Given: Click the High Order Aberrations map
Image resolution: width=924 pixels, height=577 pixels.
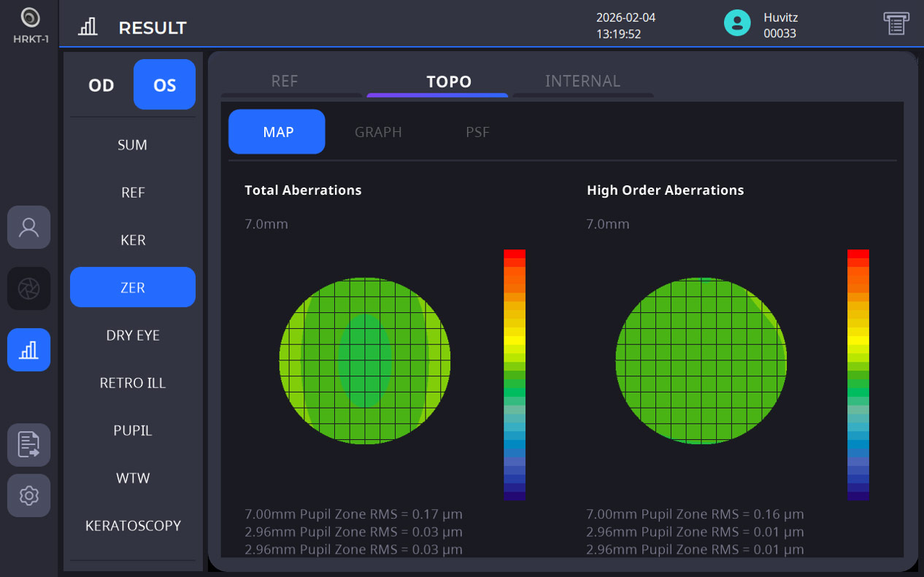Looking at the screenshot, I should 701,361.
